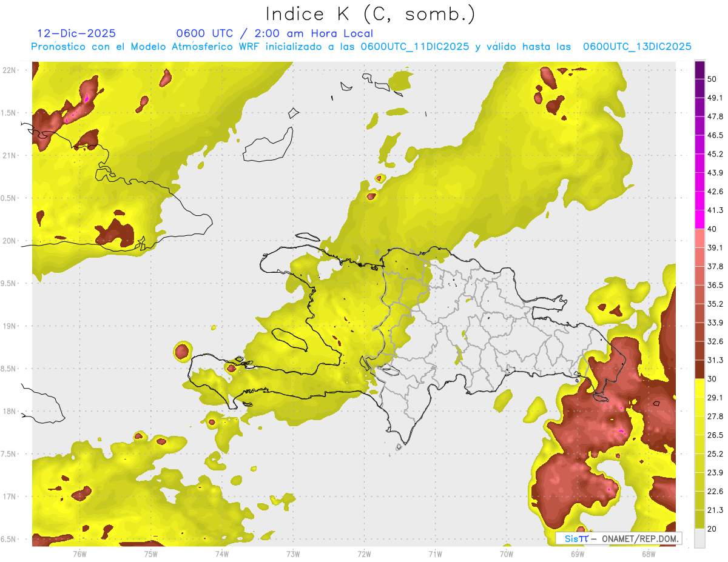
Task: Click the '8.5N' latitude label
Action: [9, 369]
